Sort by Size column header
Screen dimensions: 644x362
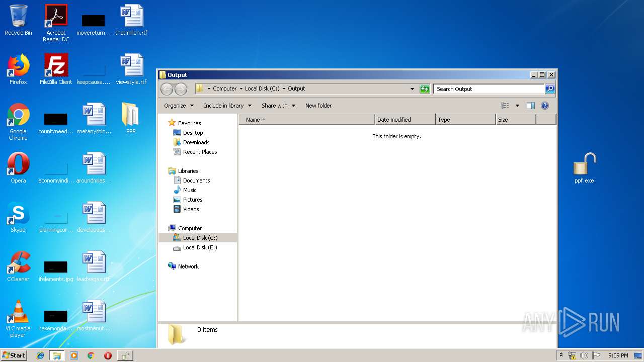pyautogui.click(x=516, y=120)
